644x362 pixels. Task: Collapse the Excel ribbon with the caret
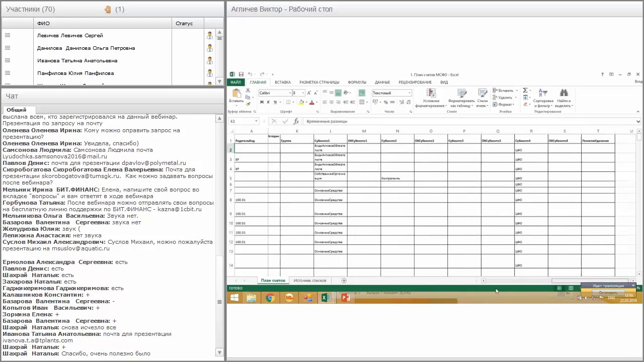click(638, 112)
